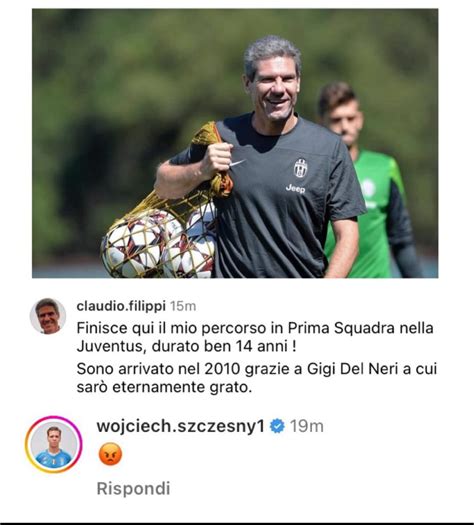Click the 15m post timestamp
Viewport: 474px width, 525px height.
click(x=183, y=306)
